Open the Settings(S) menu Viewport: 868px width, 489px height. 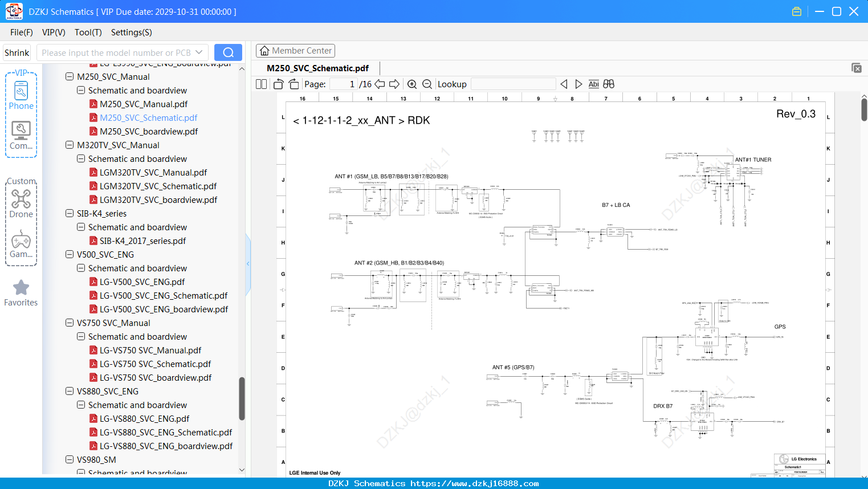pyautogui.click(x=132, y=32)
